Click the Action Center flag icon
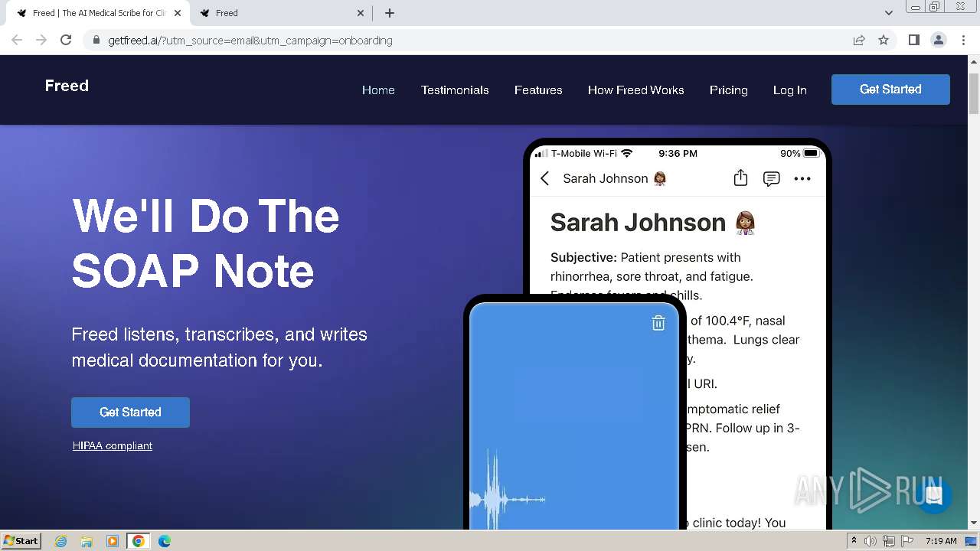Viewport: 980px width, 551px height. click(906, 541)
